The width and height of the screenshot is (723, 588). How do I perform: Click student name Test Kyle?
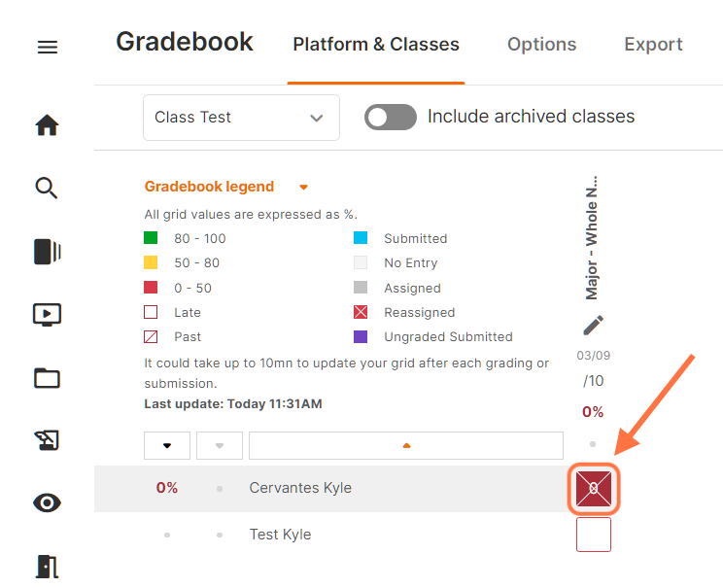click(280, 535)
